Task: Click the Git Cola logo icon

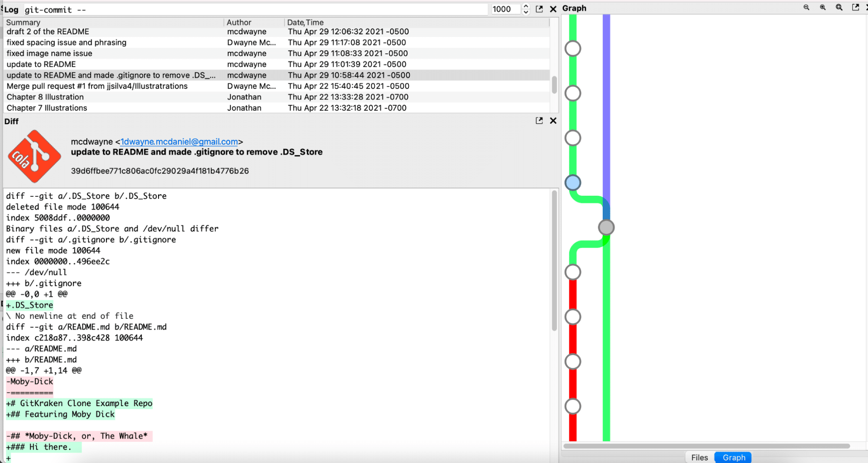Action: click(x=34, y=156)
